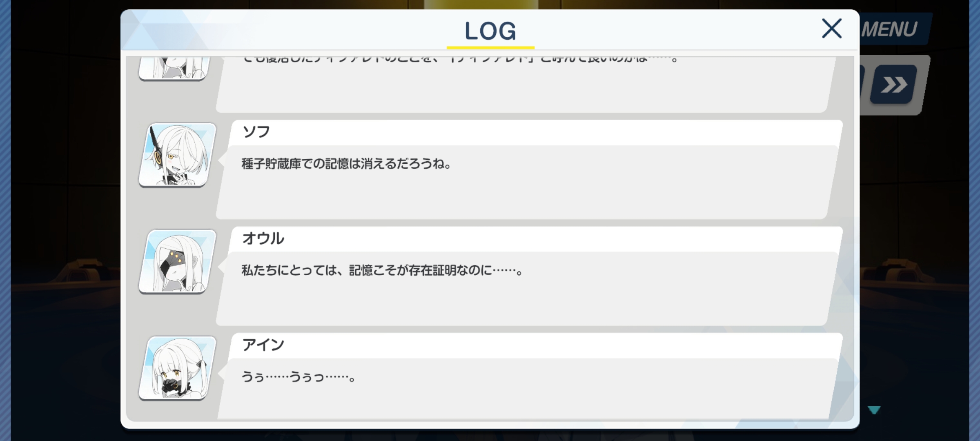Click the dark background left of log

65,220
